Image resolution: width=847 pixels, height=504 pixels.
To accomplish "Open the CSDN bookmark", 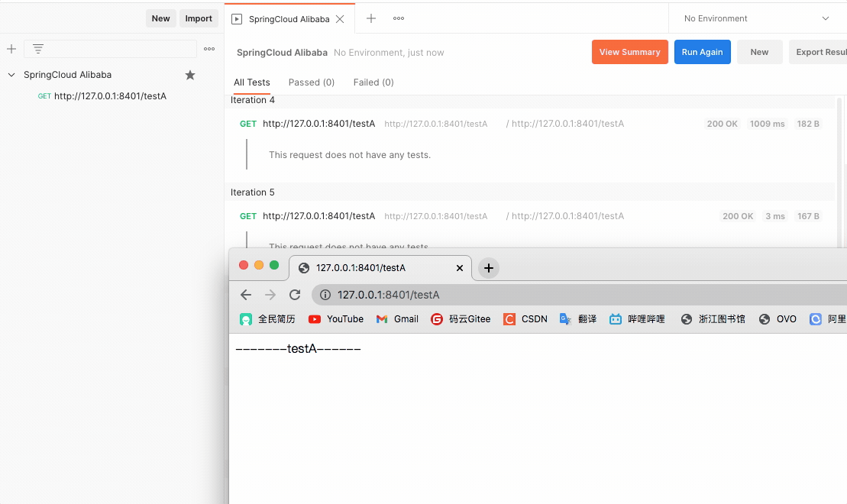I will click(525, 319).
